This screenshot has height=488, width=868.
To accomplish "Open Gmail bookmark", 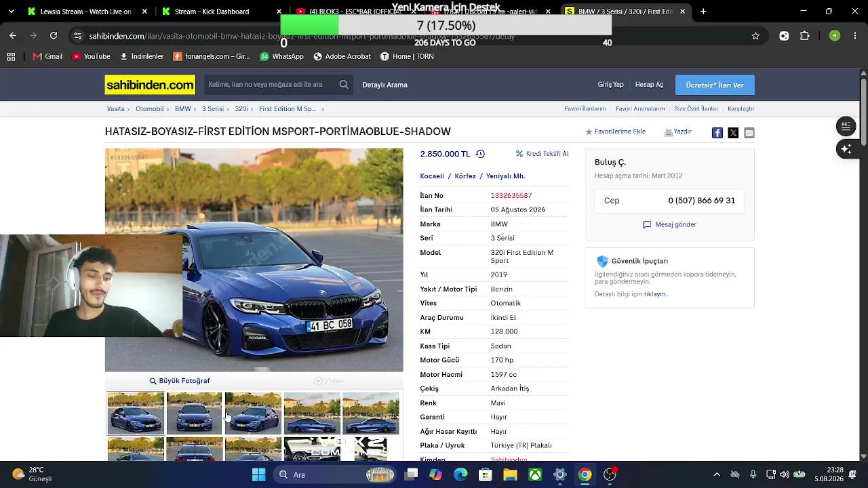I will (x=47, y=57).
